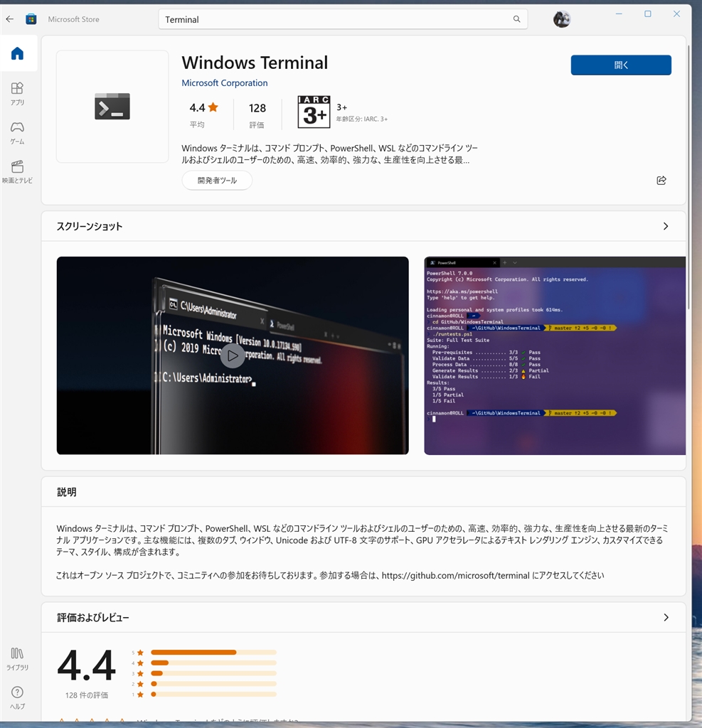Click the 128 評価 count

(x=257, y=114)
